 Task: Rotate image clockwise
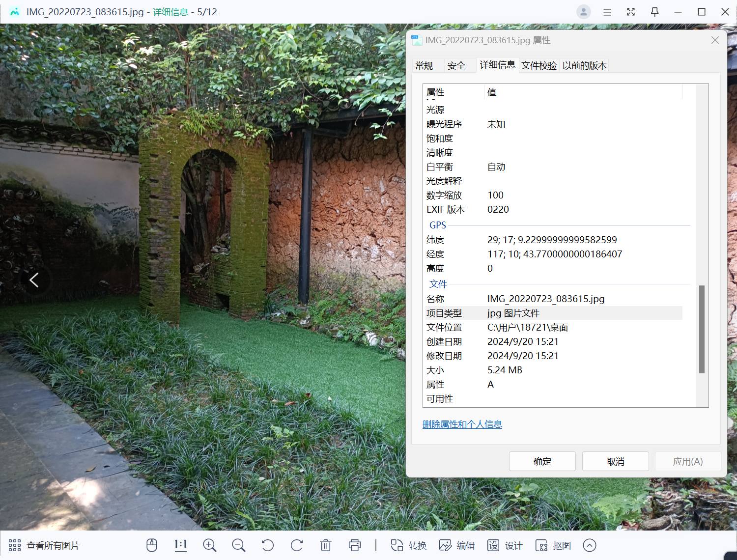[x=297, y=545]
